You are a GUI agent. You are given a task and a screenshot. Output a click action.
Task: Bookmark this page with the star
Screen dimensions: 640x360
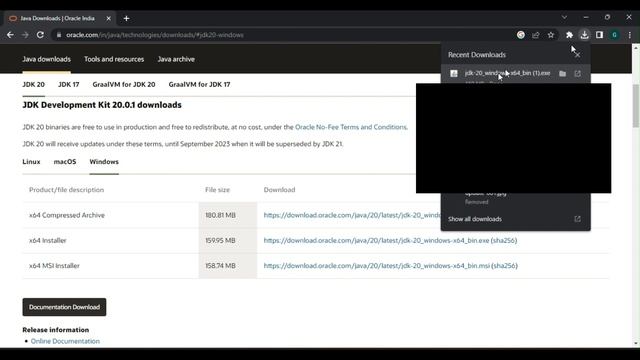pyautogui.click(x=551, y=35)
